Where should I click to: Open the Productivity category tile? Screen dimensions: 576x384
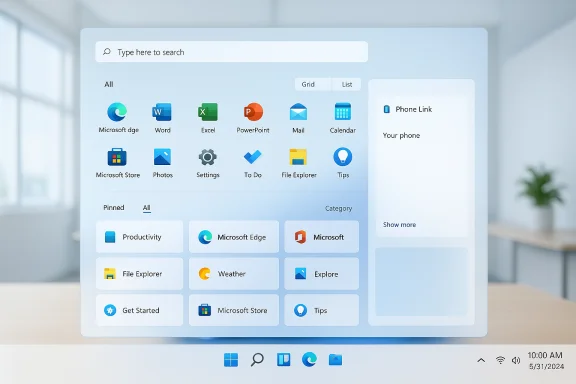click(140, 237)
